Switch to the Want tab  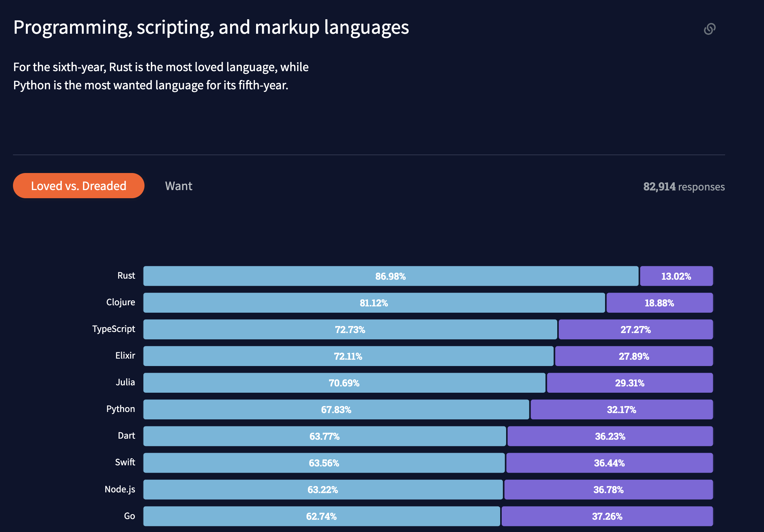179,186
